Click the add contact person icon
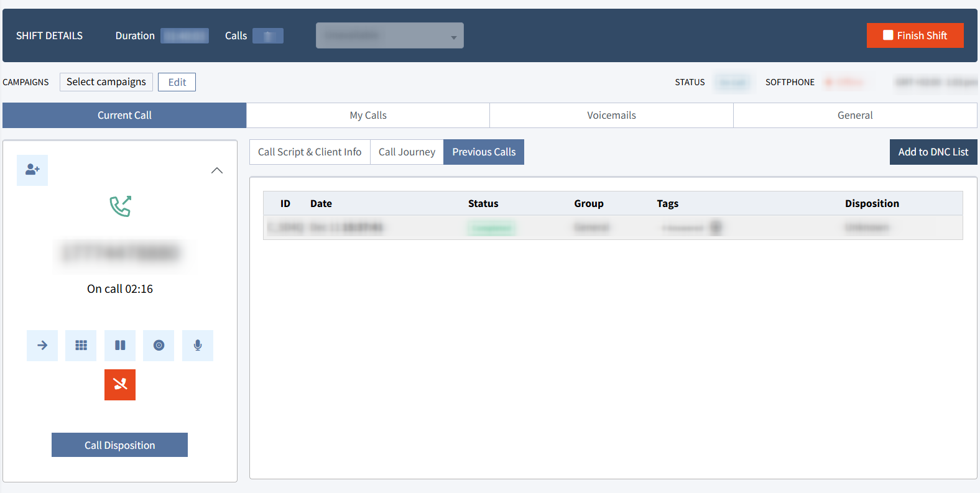Screen dimensions: 980x493 click(32, 170)
